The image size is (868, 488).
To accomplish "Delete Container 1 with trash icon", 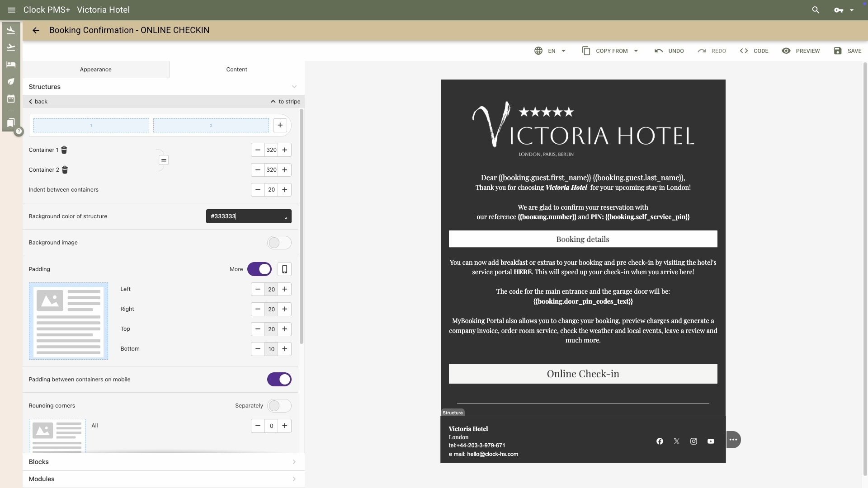I will (64, 150).
